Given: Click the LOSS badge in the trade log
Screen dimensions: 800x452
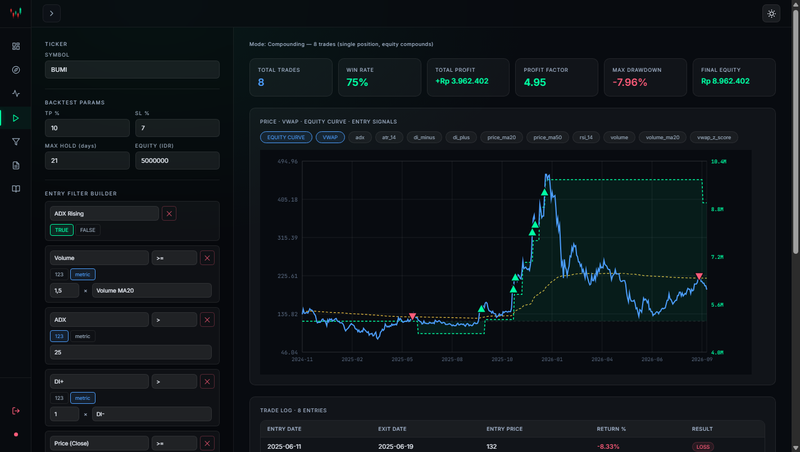Looking at the screenshot, I should (x=703, y=446).
